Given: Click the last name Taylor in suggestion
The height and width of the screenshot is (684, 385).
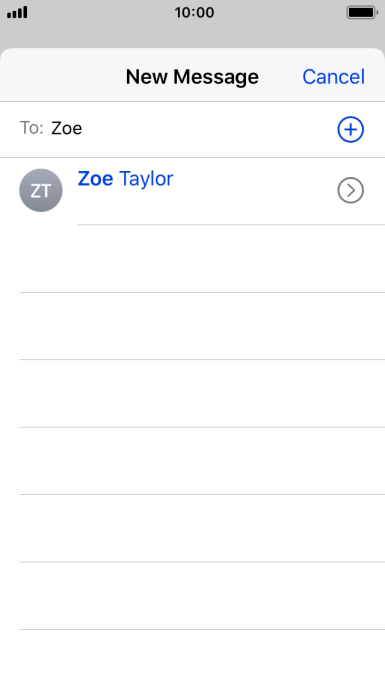Looking at the screenshot, I should pos(146,179).
